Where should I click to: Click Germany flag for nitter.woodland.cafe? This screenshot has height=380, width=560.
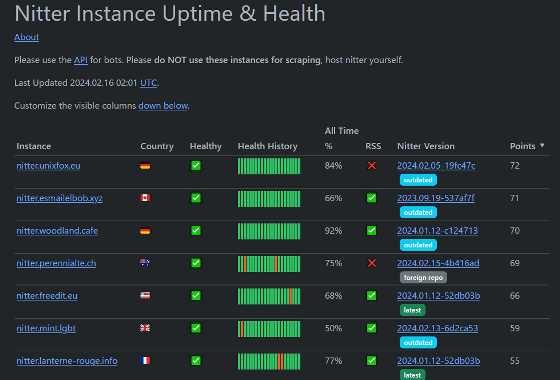tap(145, 231)
